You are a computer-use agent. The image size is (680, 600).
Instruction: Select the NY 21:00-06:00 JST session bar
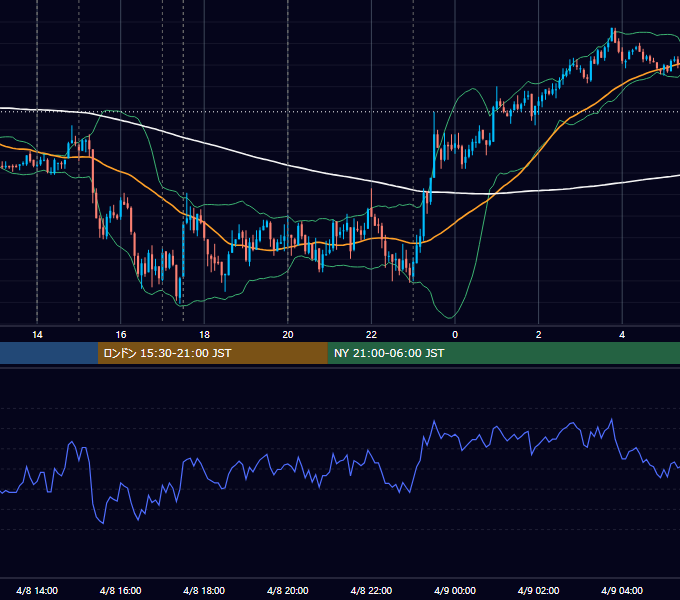click(503, 353)
